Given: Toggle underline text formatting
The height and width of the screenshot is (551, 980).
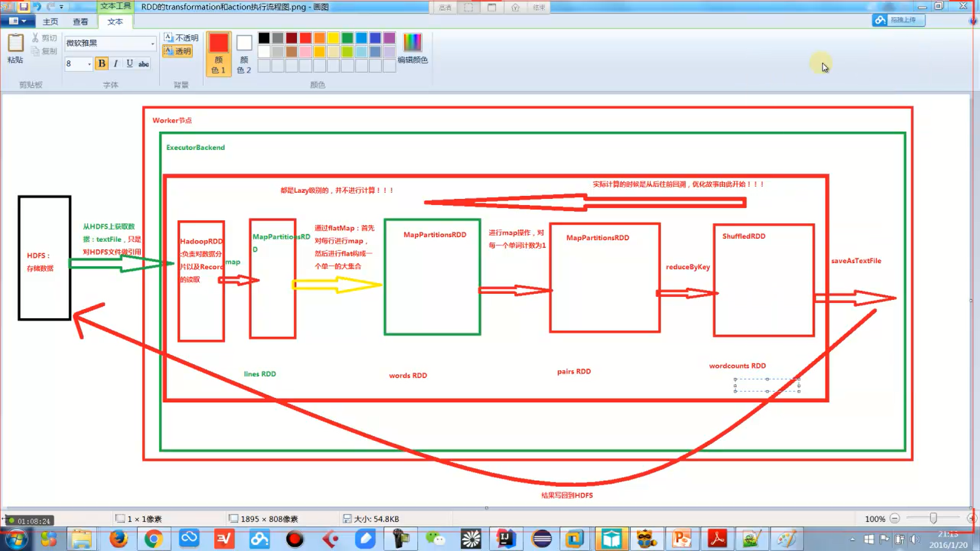Looking at the screenshot, I should click(129, 64).
